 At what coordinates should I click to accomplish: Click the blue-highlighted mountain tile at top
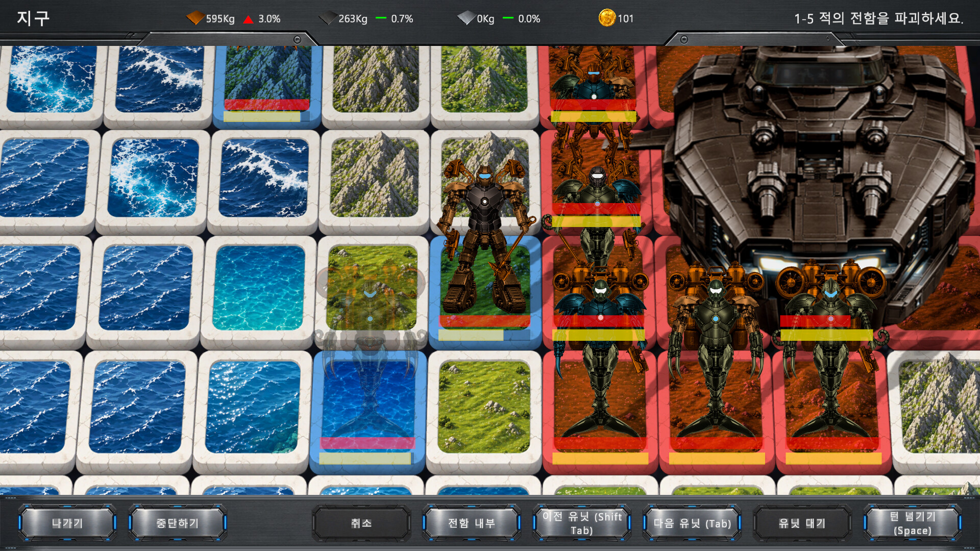(x=267, y=82)
